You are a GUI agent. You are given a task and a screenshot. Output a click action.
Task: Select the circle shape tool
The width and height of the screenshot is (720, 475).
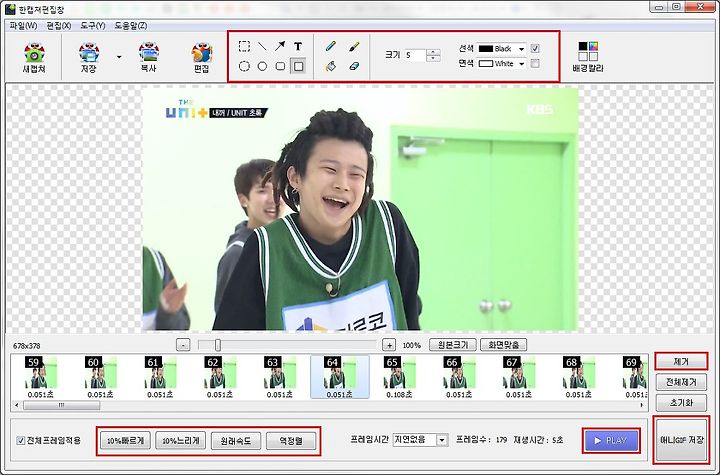tap(262, 66)
